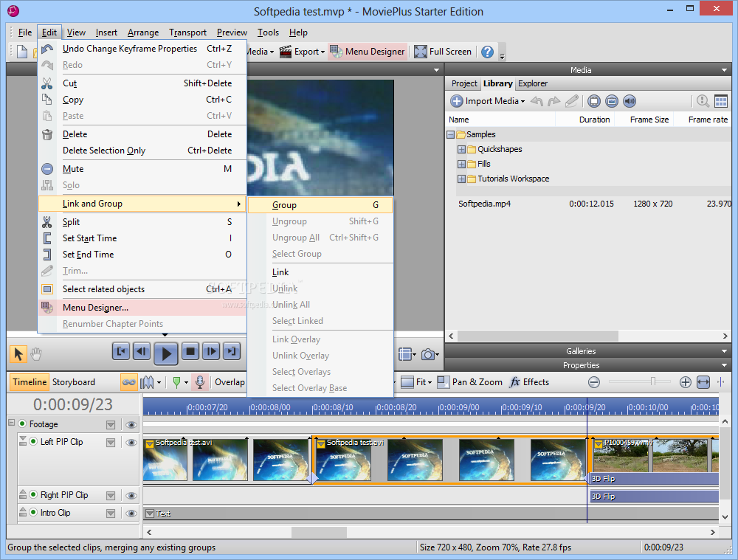Image resolution: width=738 pixels, height=560 pixels.
Task: Click the Export clapperboard icon
Action: coord(285,52)
